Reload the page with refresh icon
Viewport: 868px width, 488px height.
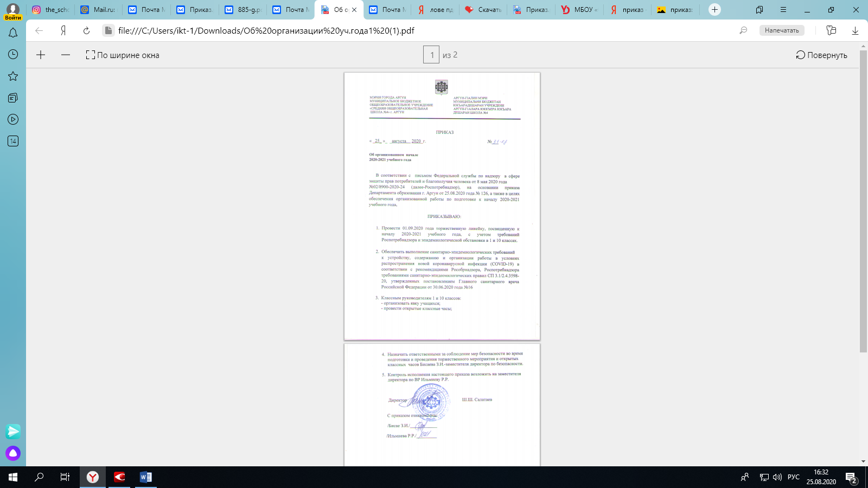[x=86, y=30]
